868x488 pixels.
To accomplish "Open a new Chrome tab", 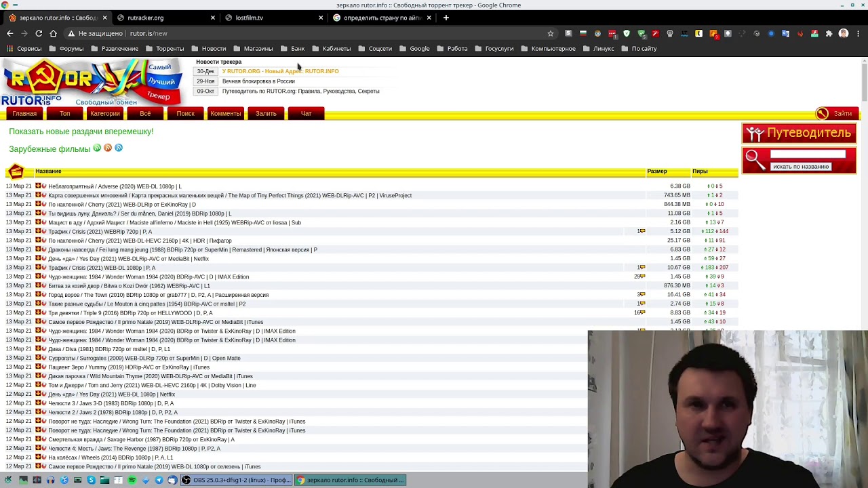I will click(446, 18).
